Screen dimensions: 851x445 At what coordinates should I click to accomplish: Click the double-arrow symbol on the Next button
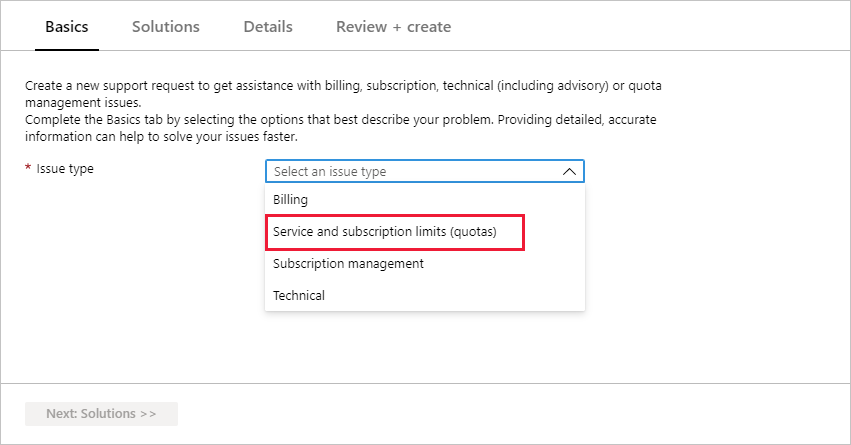148,414
